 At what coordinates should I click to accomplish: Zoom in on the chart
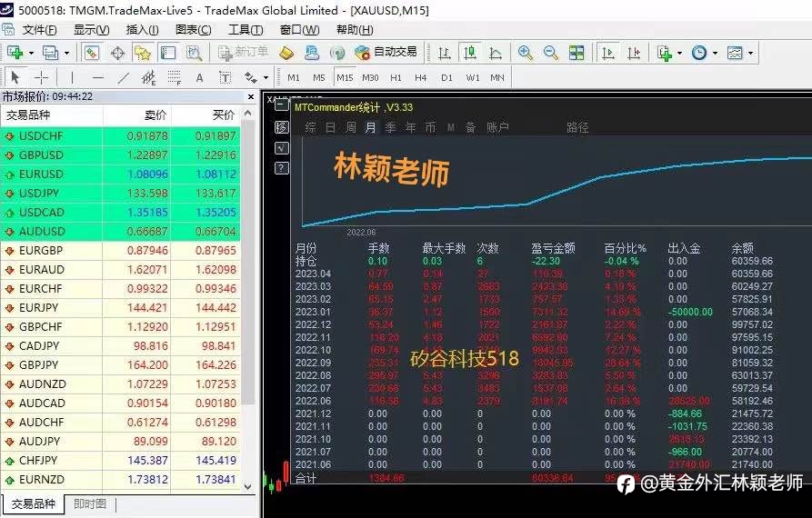(x=525, y=53)
